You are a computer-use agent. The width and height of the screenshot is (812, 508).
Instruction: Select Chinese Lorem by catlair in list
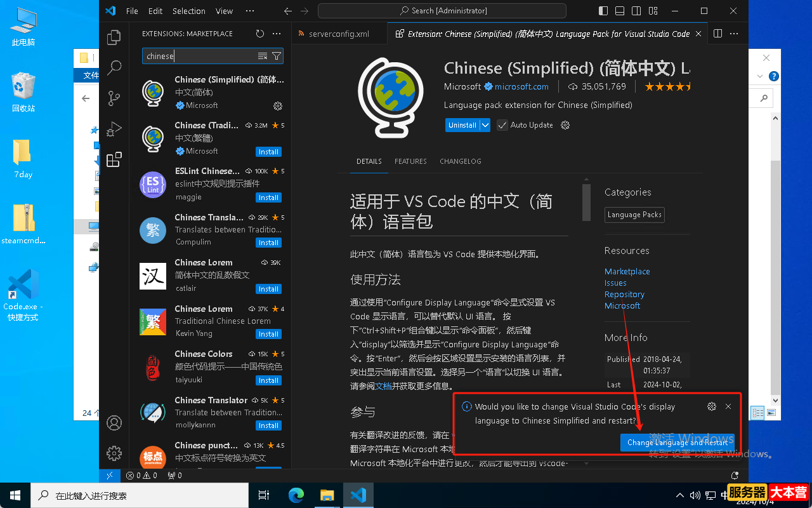click(x=210, y=276)
